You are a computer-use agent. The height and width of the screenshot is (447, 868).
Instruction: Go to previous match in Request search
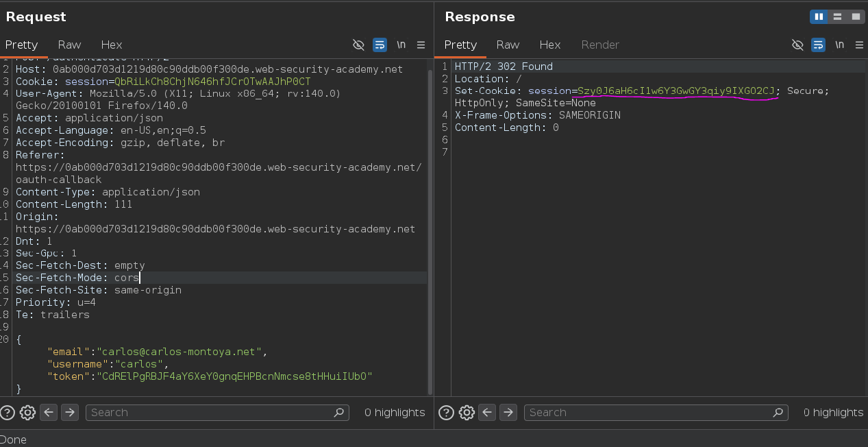pyautogui.click(x=49, y=413)
